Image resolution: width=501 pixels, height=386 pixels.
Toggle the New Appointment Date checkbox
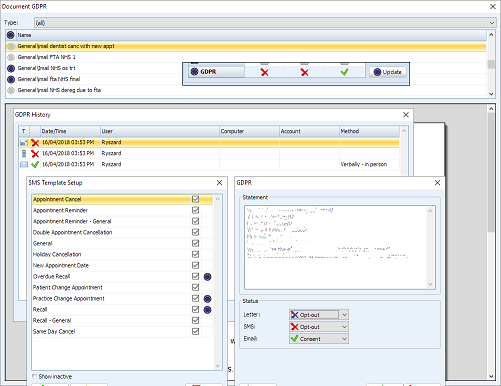[195, 265]
